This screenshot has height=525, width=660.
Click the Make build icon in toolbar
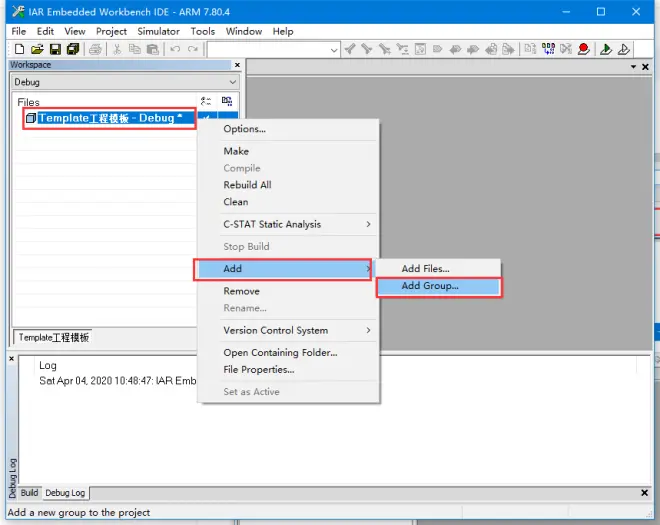pos(548,49)
